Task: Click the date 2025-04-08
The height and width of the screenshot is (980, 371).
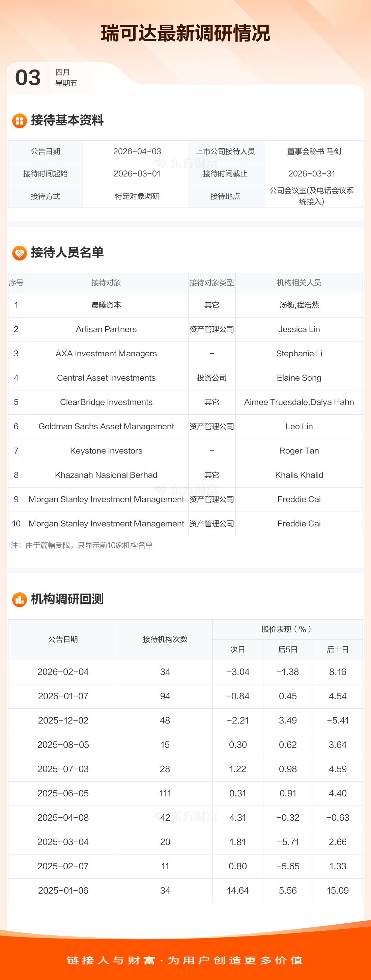Action: (x=63, y=818)
